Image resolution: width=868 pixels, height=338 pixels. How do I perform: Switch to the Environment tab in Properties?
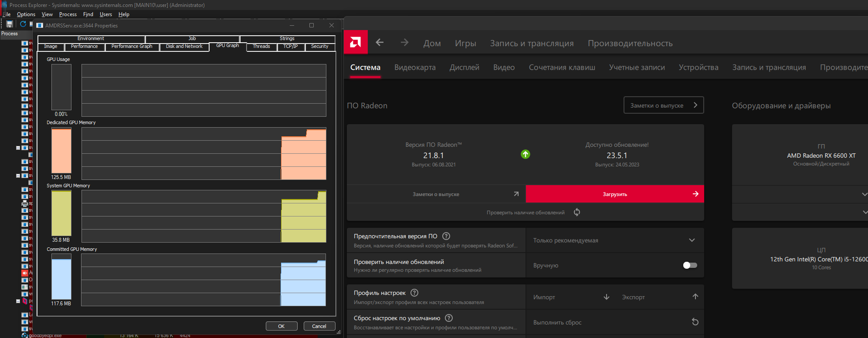tap(91, 39)
